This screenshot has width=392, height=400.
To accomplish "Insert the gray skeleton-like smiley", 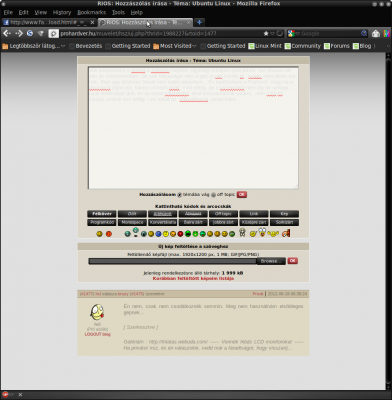I will (242, 232).
